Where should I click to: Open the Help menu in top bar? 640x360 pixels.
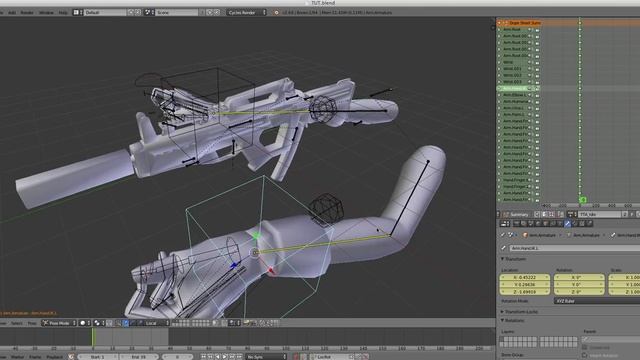click(x=63, y=13)
